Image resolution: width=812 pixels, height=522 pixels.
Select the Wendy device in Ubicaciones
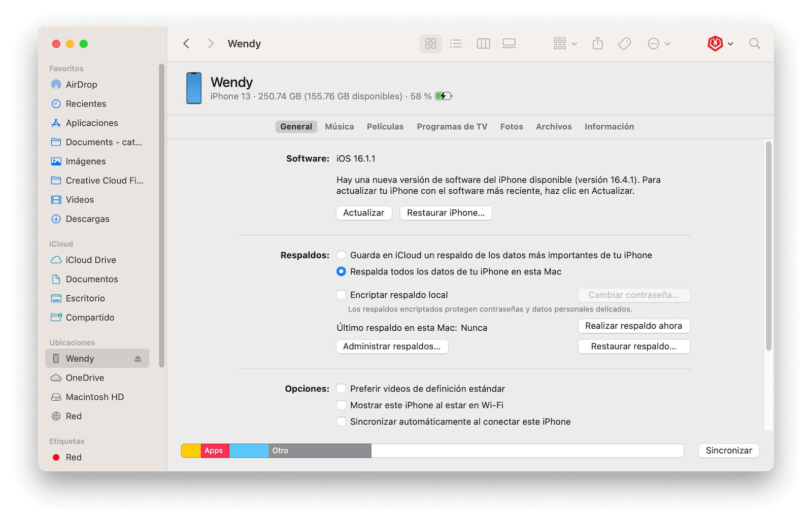pyautogui.click(x=97, y=358)
